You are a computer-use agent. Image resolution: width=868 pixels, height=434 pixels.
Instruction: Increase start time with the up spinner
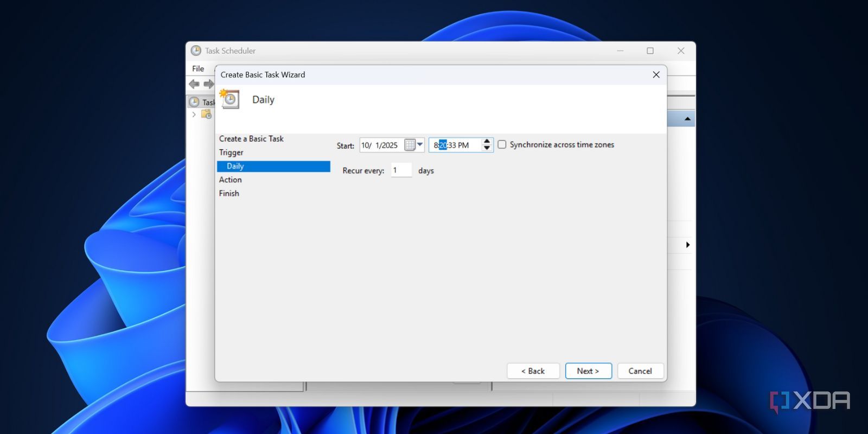[487, 142]
